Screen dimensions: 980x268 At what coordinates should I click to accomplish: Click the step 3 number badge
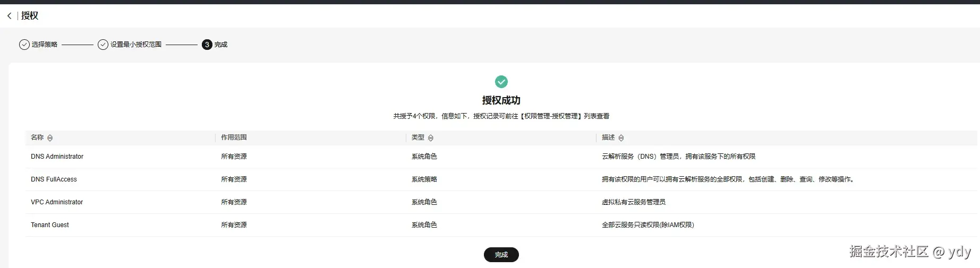(x=207, y=45)
